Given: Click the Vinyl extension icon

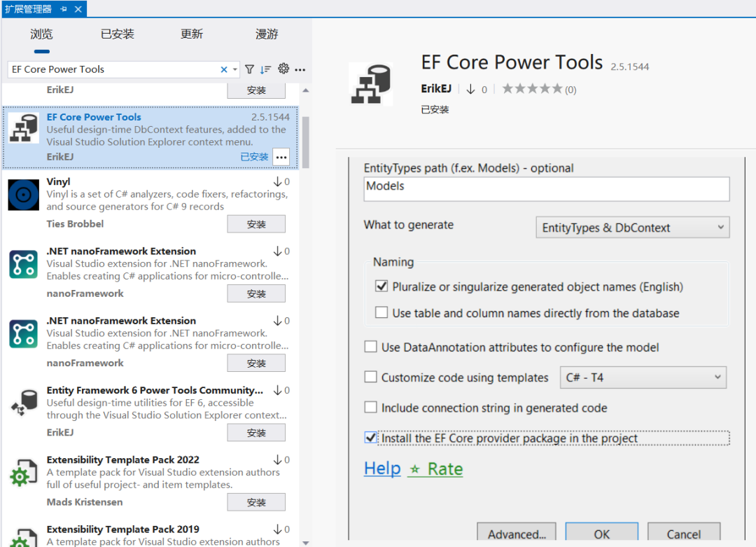Looking at the screenshot, I should click(x=23, y=195).
